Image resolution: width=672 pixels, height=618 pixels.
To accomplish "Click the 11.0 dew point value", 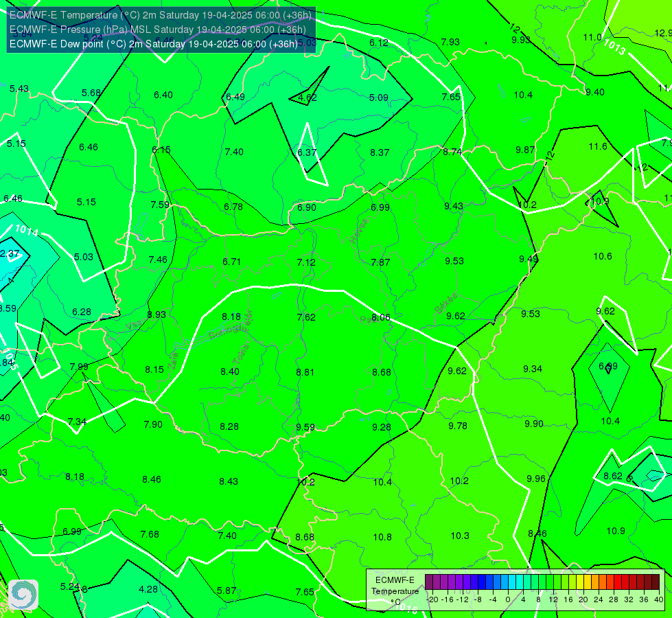I will pyautogui.click(x=592, y=37).
